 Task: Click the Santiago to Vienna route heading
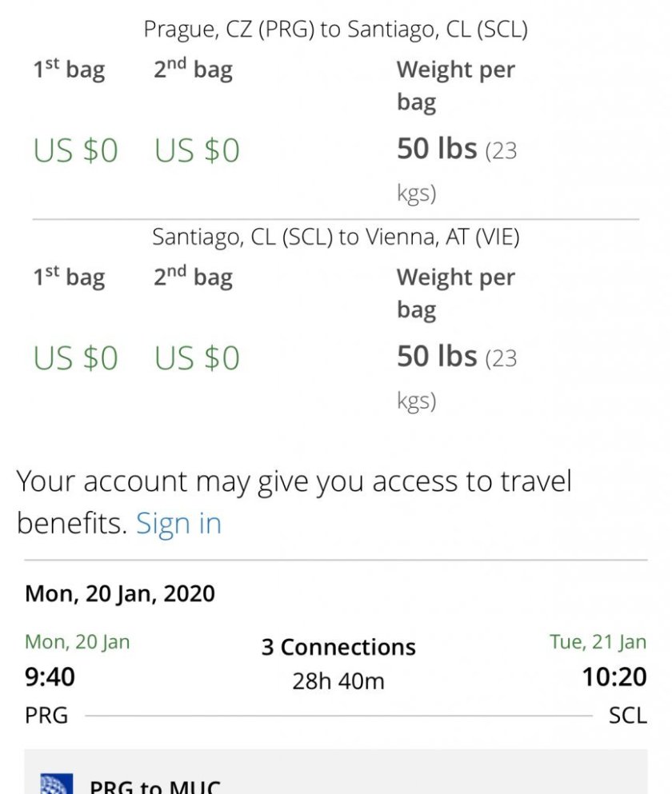335,237
